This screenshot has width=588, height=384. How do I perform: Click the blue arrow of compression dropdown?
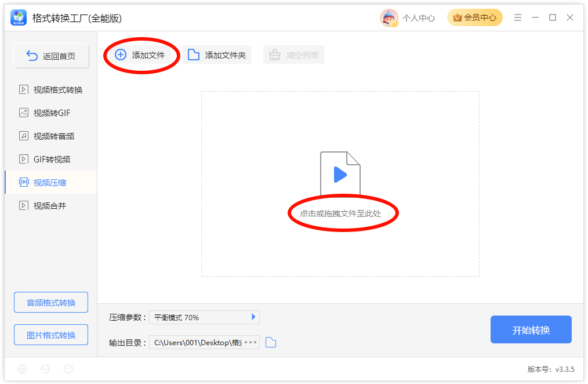click(253, 317)
